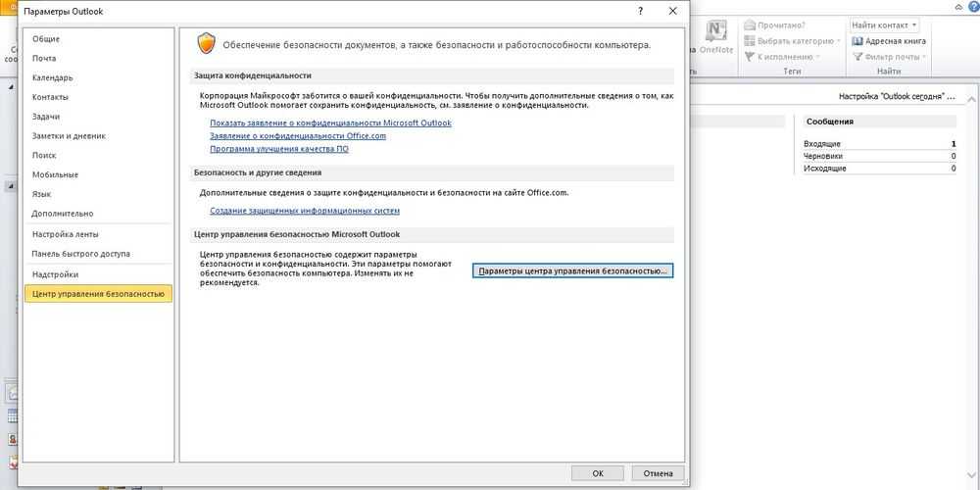This screenshot has height=490, width=980.
Task: Open the Календарь options category
Action: (52, 77)
